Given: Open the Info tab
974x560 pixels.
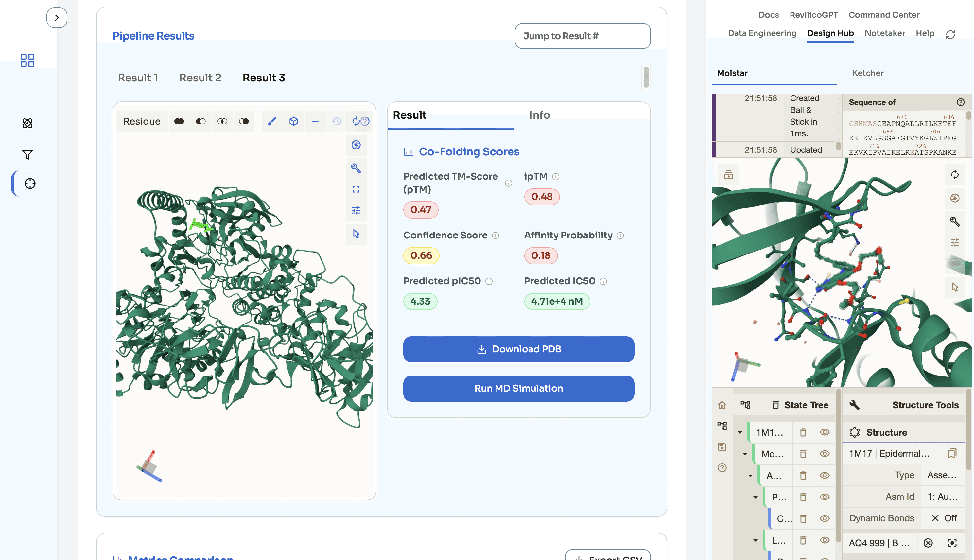Looking at the screenshot, I should (x=539, y=115).
